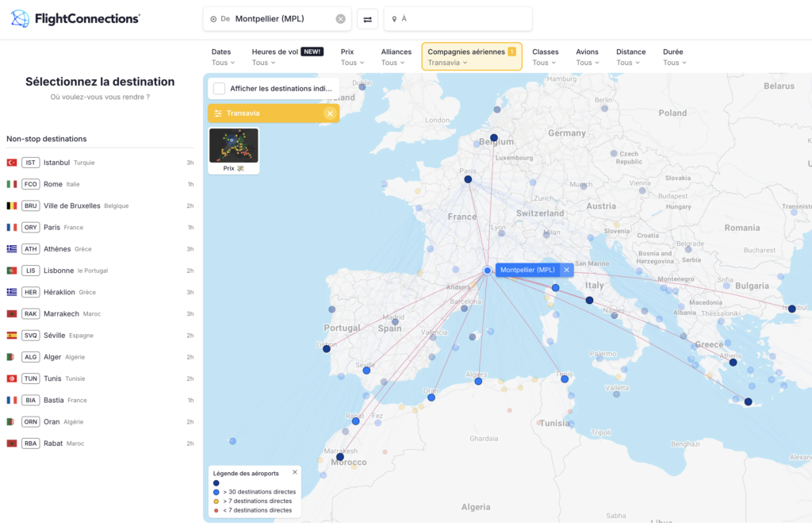Screen dimensions: 812x526
Task: Swap origin and destination airports
Action: (x=367, y=19)
